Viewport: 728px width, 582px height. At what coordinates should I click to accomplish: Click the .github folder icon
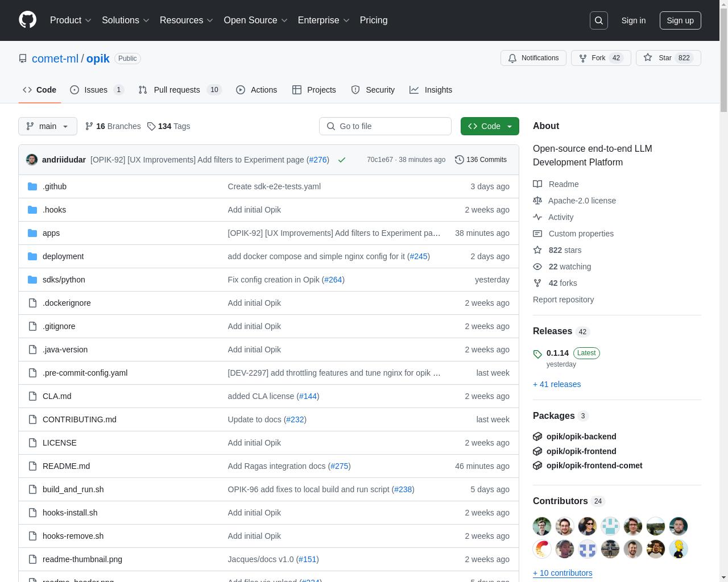[32, 186]
